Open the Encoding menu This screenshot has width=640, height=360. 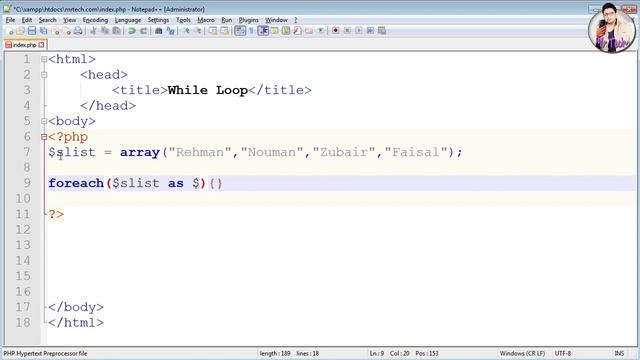pyautogui.click(x=95, y=20)
